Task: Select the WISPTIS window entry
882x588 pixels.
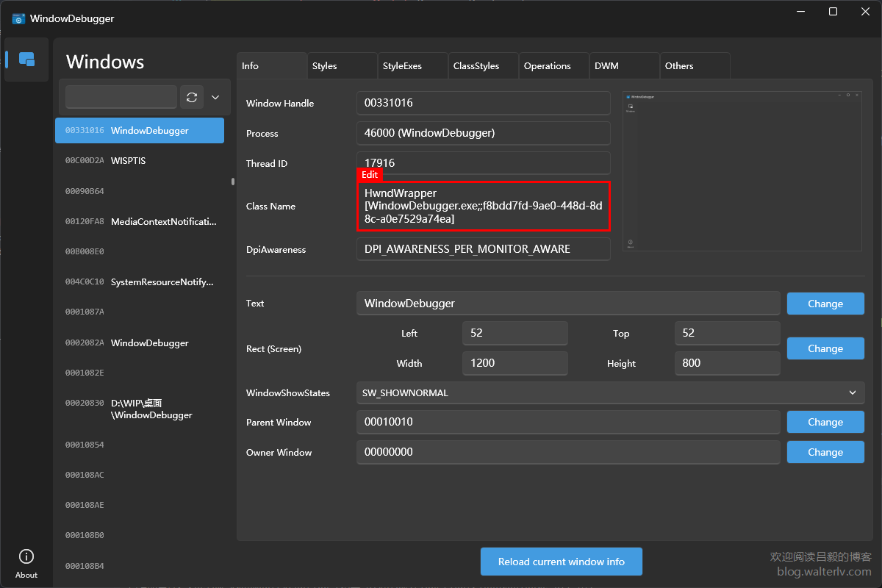Action: pos(140,160)
